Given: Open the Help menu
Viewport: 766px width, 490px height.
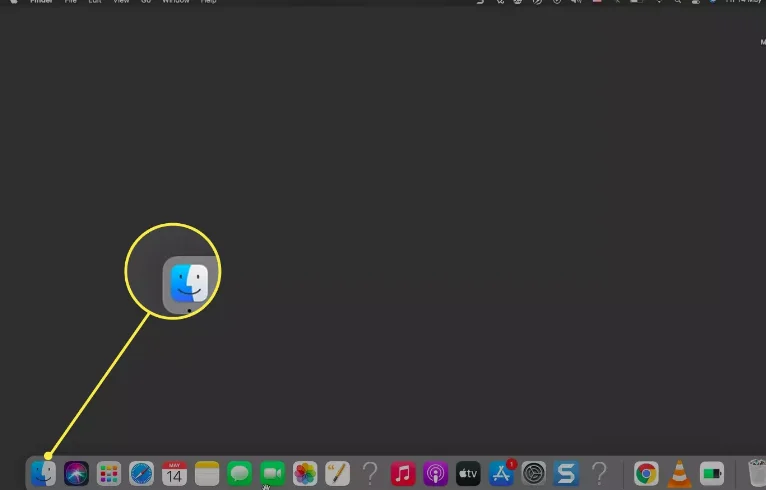Looking at the screenshot, I should (x=209, y=1).
